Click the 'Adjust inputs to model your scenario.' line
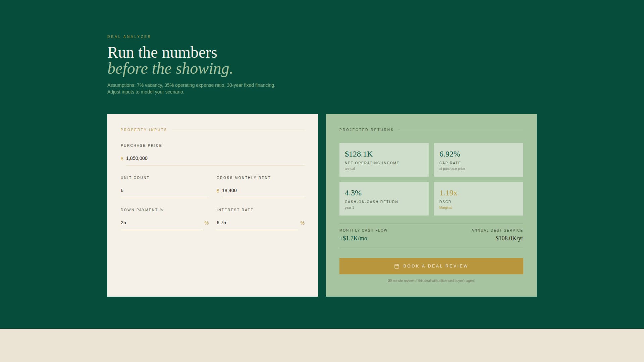644x362 pixels. (x=146, y=92)
